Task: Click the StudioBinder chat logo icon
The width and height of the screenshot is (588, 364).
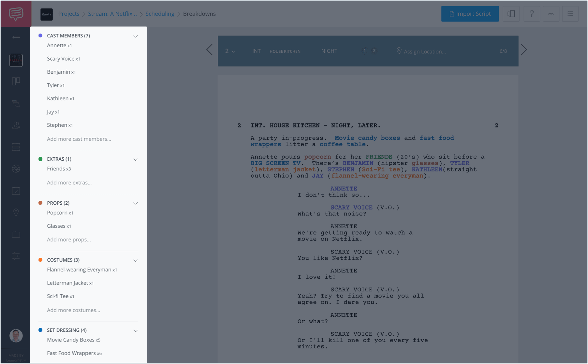Action: point(16,14)
